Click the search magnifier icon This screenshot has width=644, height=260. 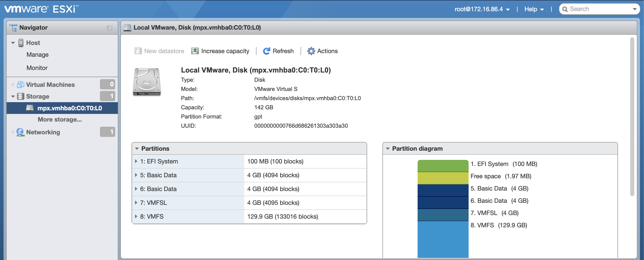(565, 9)
